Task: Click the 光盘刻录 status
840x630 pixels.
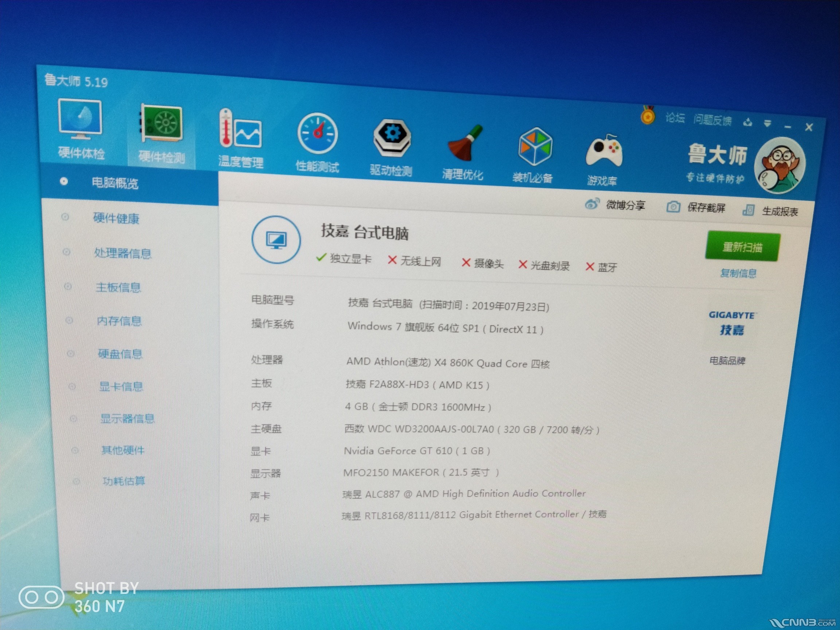Action: [544, 265]
